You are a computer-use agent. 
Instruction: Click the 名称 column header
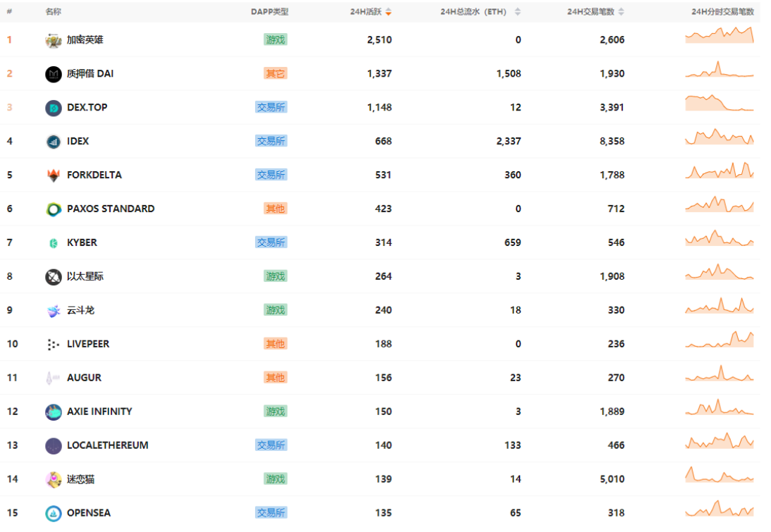pos(53,12)
